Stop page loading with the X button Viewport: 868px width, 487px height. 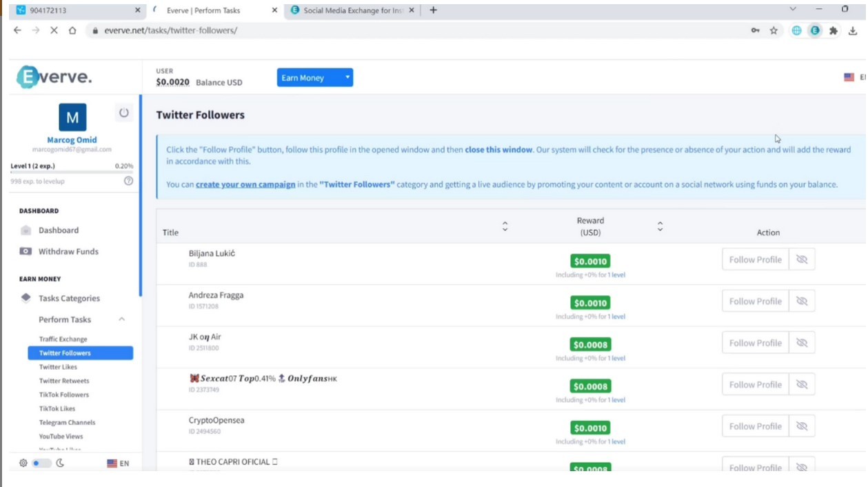pyautogui.click(x=54, y=30)
